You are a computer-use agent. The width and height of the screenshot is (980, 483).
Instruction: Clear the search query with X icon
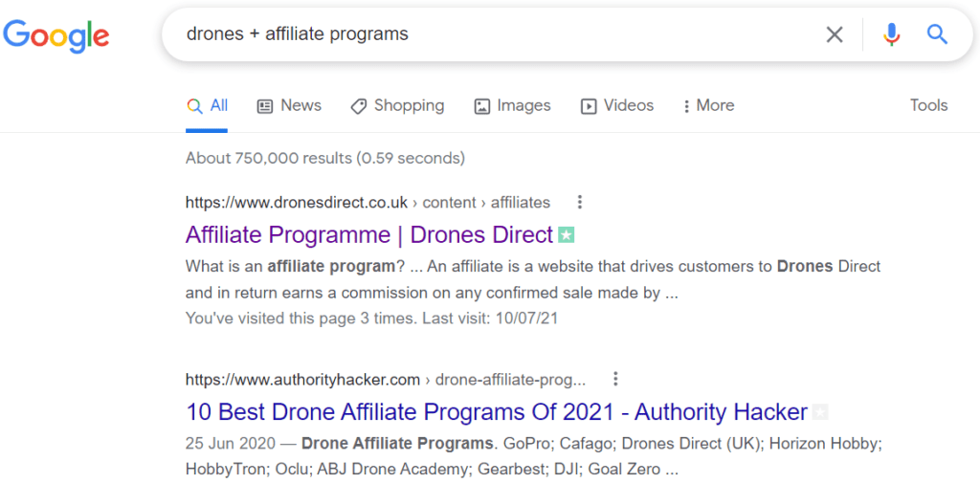835,34
